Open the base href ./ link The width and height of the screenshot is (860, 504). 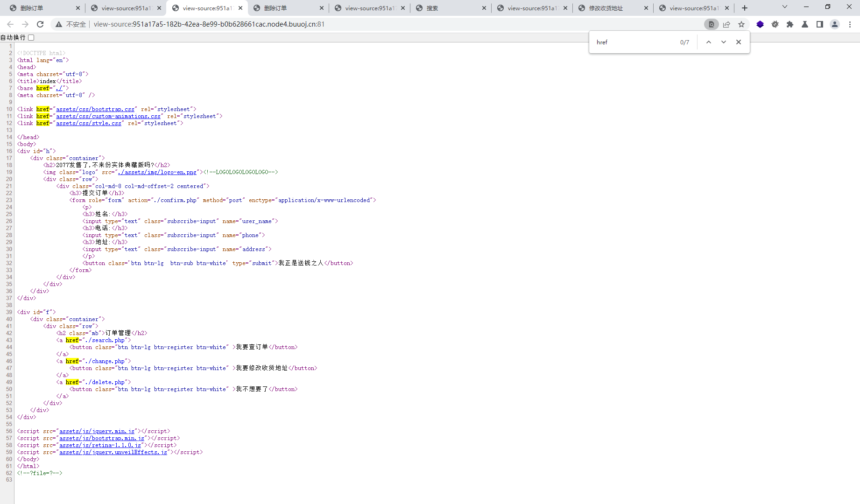[59, 88]
